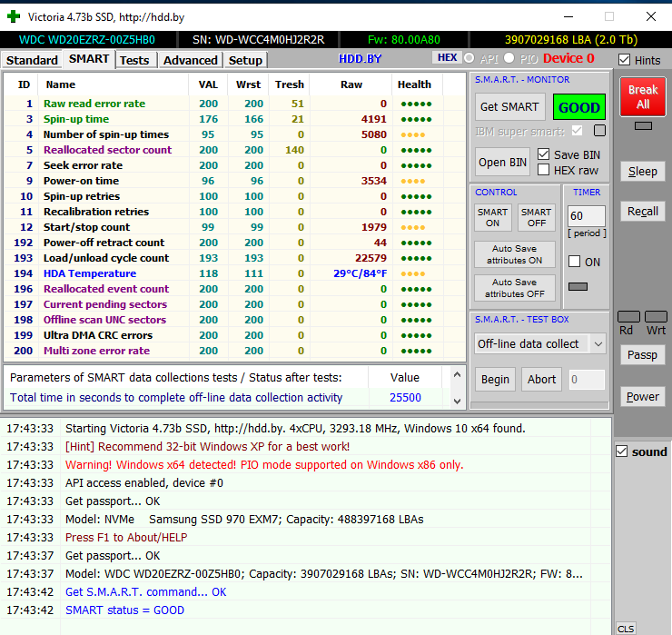Click the drive model WDC WD20EZRZ-00Z5HB0 header
Image resolution: width=672 pixels, height=635 pixels.
click(87, 40)
